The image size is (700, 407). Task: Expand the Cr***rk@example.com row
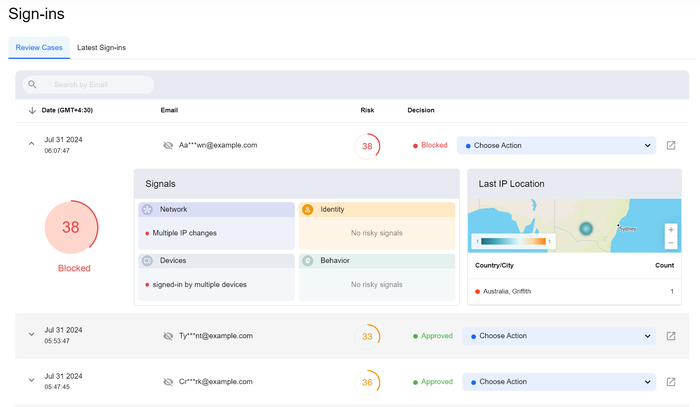[31, 380]
